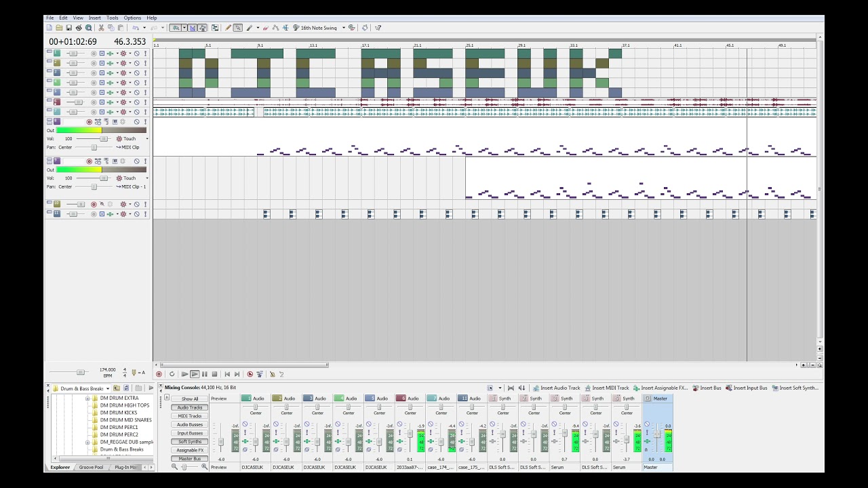Select the Paint brush tool
Viewport: 868px width, 488px height.
point(250,28)
